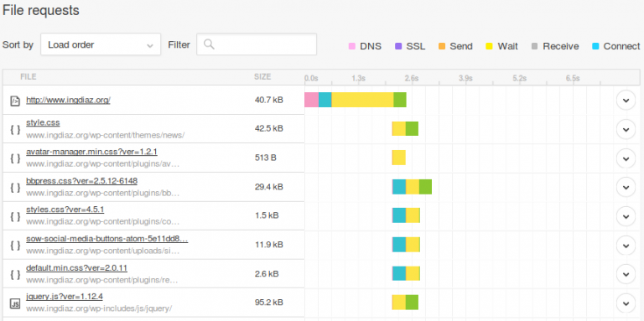Click the CSS braces icon beside style.css
Image resolution: width=644 pixels, height=321 pixels.
point(15,129)
